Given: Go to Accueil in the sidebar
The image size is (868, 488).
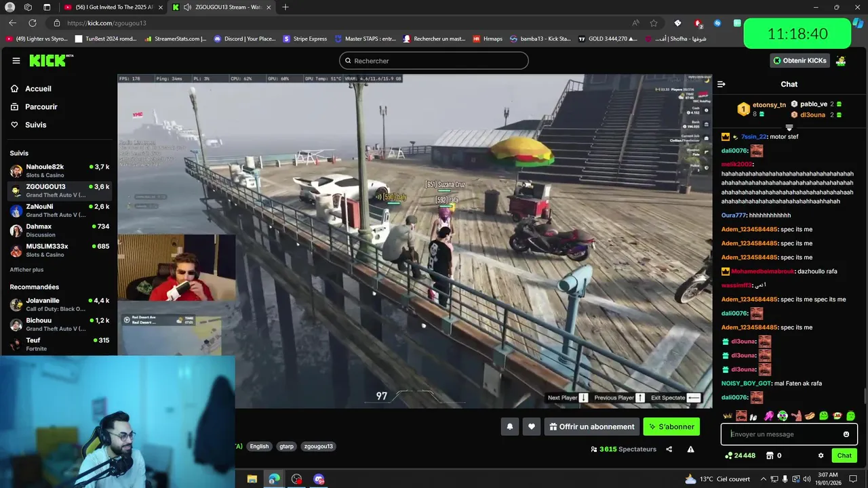Looking at the screenshot, I should click(x=38, y=89).
